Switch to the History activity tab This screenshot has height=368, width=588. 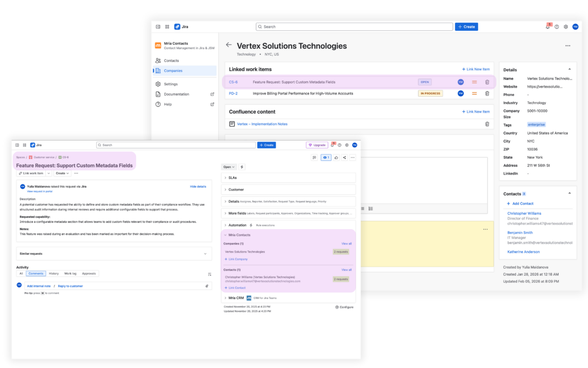[x=53, y=273]
